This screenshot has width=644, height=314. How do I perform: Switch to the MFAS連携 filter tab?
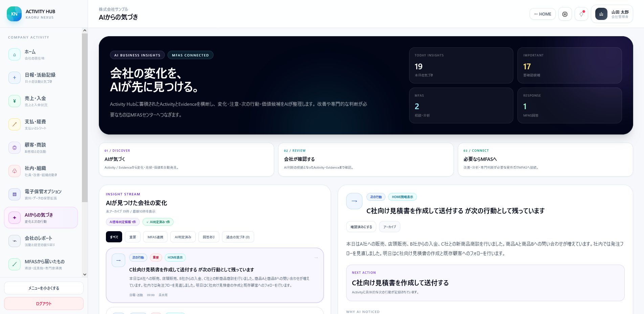click(x=155, y=237)
